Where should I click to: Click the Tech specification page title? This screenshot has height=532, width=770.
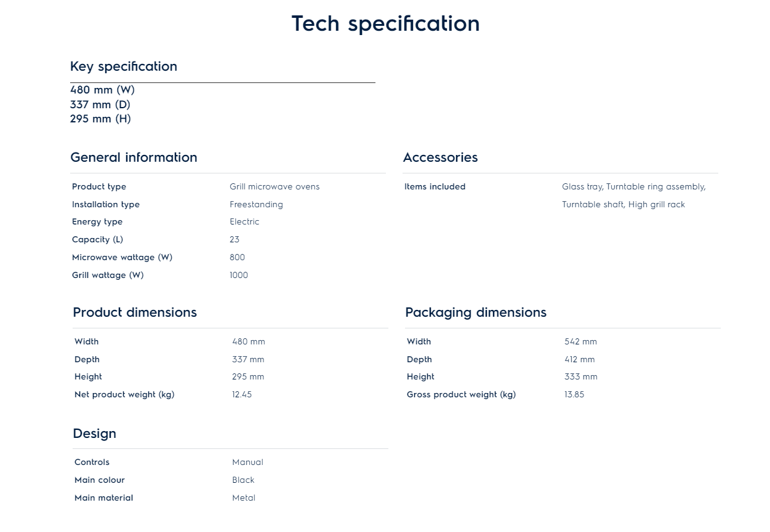pos(385,24)
